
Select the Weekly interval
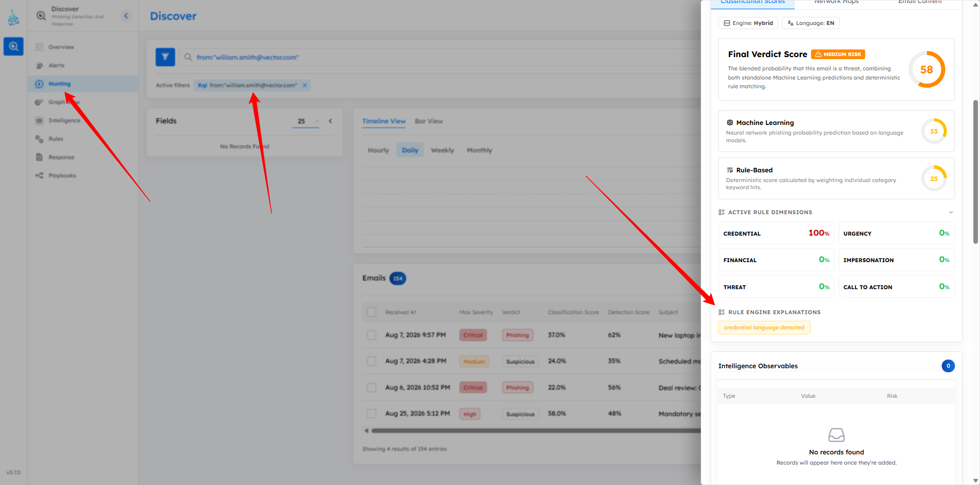coord(443,150)
